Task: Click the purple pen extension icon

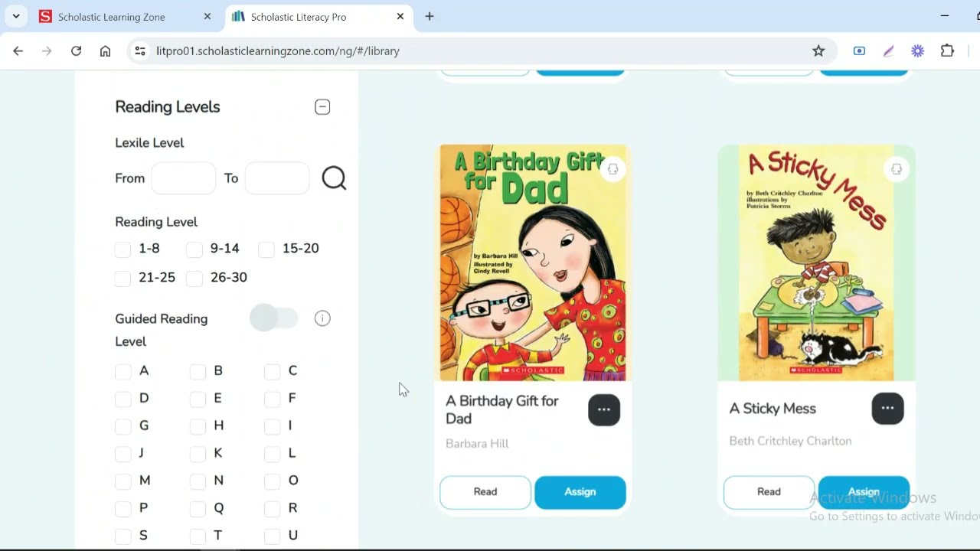Action: 888,51
